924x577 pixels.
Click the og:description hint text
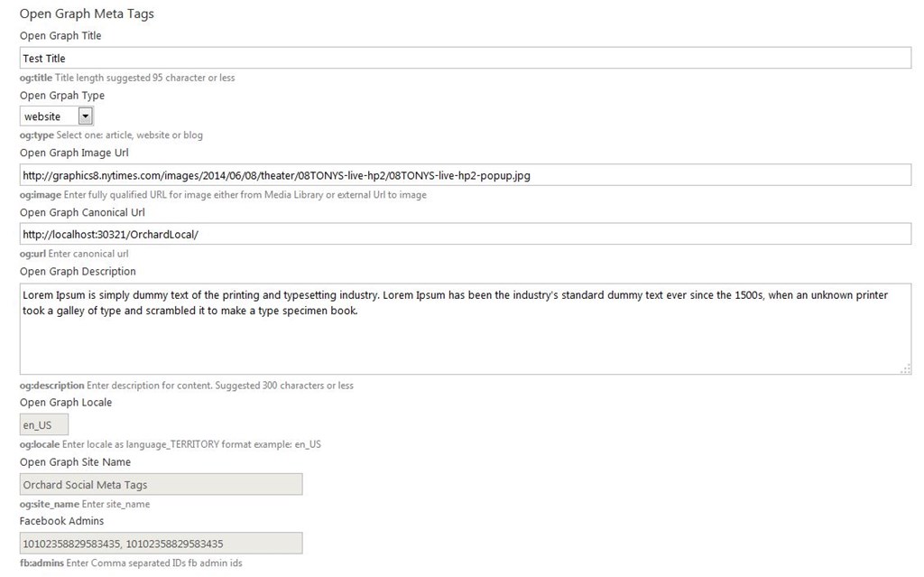pyautogui.click(x=187, y=386)
